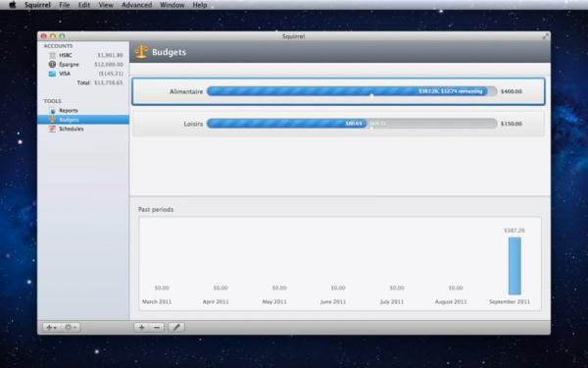This screenshot has width=588, height=368.
Task: Toggle fullscreen using top-right arrows icon
Action: tap(545, 36)
